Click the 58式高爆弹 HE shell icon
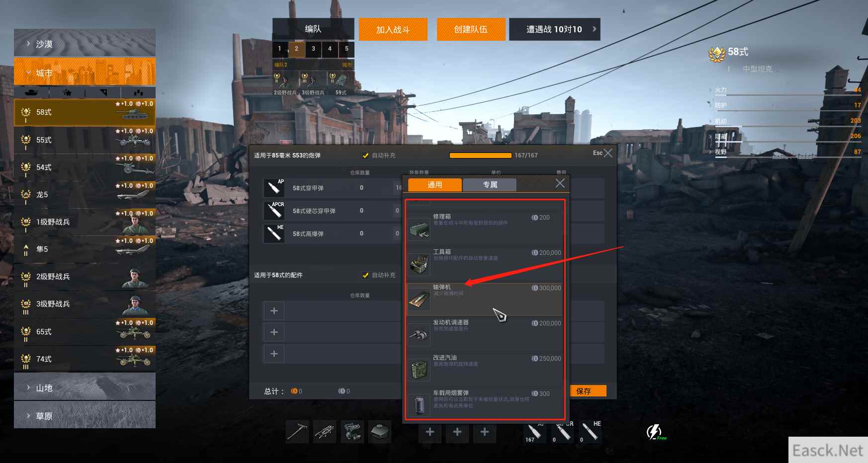This screenshot has width=868, height=463. 274,233
